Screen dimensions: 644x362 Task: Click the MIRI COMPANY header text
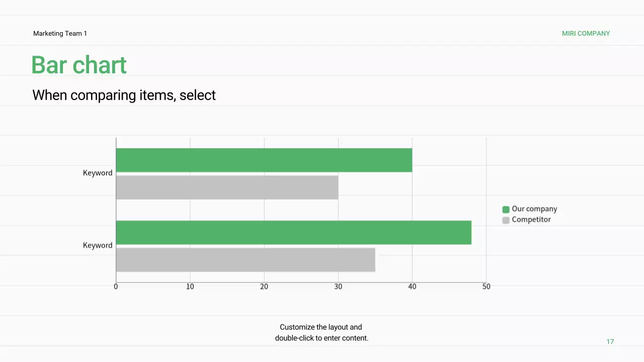[586, 34]
